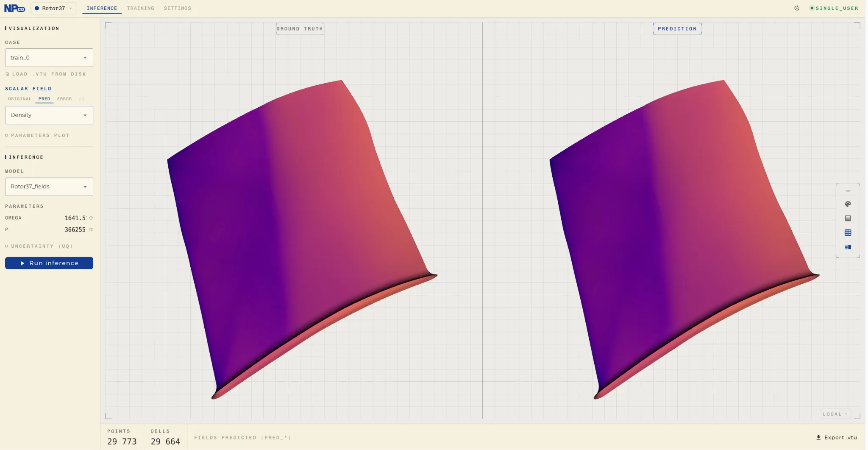Toggle dark mode moon icon
This screenshot has width=868, height=450.
tap(797, 8)
